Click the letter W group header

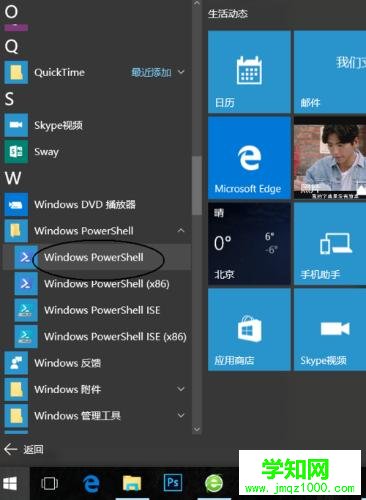click(x=13, y=178)
